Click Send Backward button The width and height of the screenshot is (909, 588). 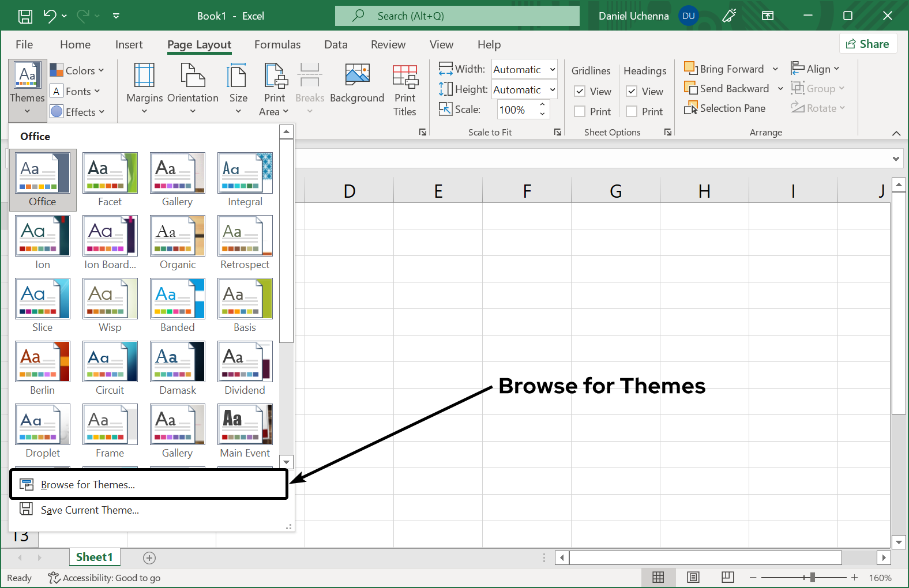click(727, 88)
